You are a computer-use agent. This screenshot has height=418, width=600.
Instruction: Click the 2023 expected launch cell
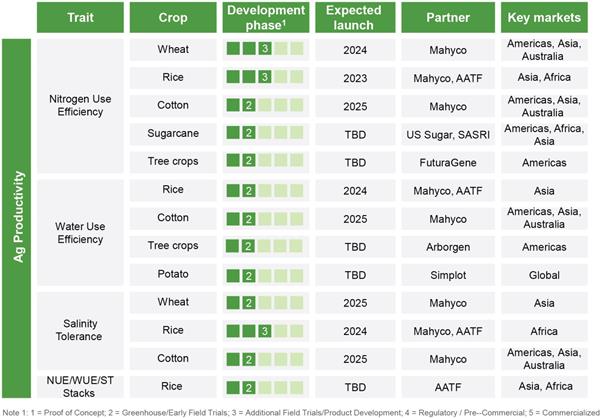coord(355,76)
